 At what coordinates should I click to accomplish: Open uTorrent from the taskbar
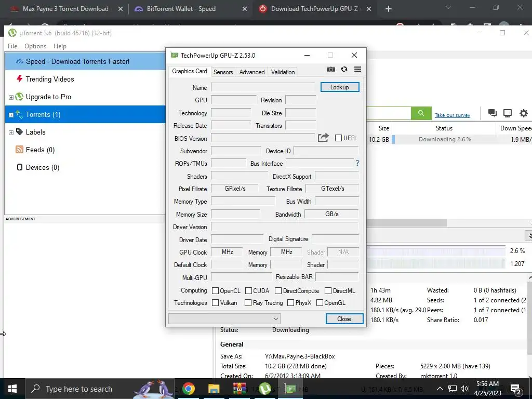(265, 389)
